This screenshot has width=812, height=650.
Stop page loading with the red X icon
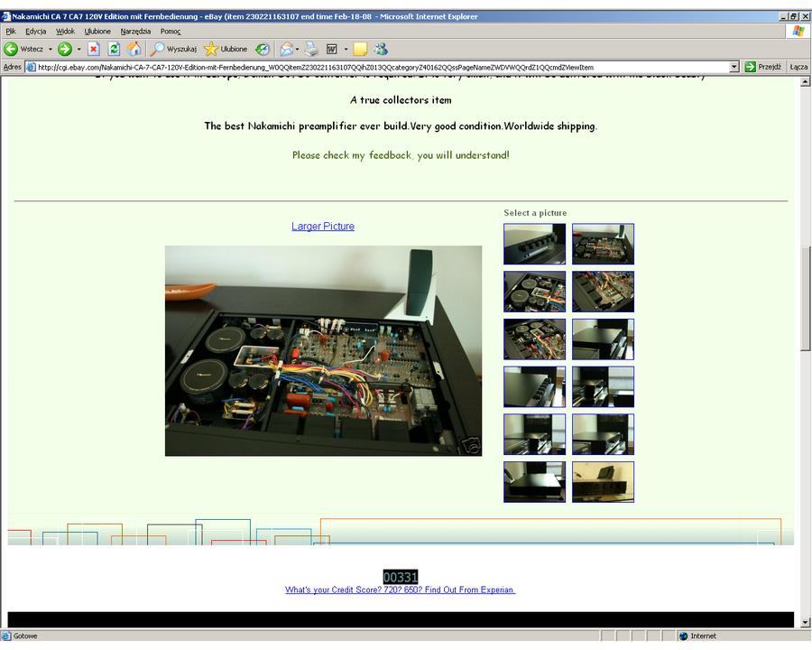point(93,50)
